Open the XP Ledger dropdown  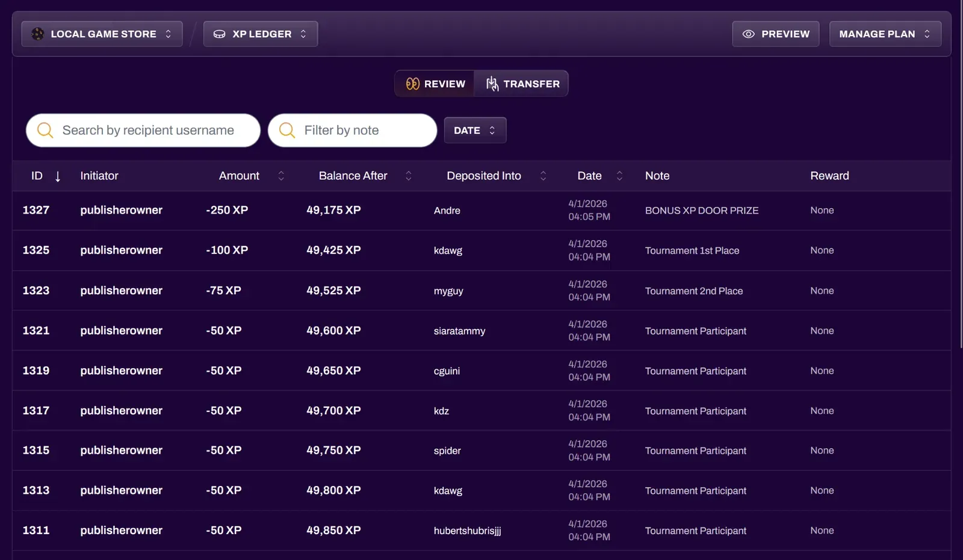pos(261,34)
